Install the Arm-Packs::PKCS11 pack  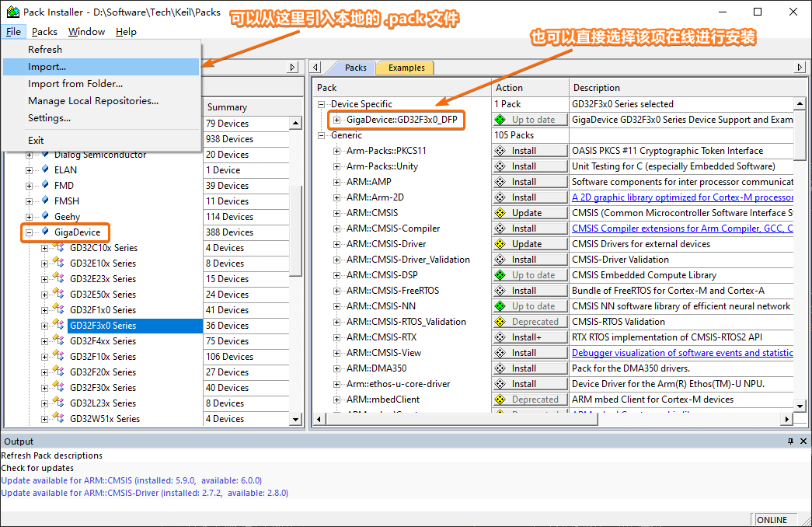[530, 151]
